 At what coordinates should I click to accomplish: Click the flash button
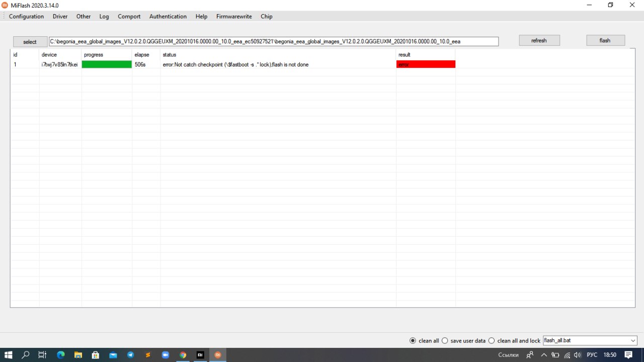click(605, 40)
